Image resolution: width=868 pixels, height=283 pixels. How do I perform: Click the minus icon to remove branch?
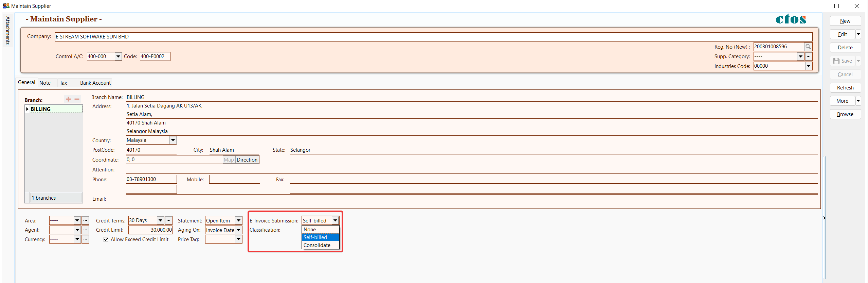[77, 99]
